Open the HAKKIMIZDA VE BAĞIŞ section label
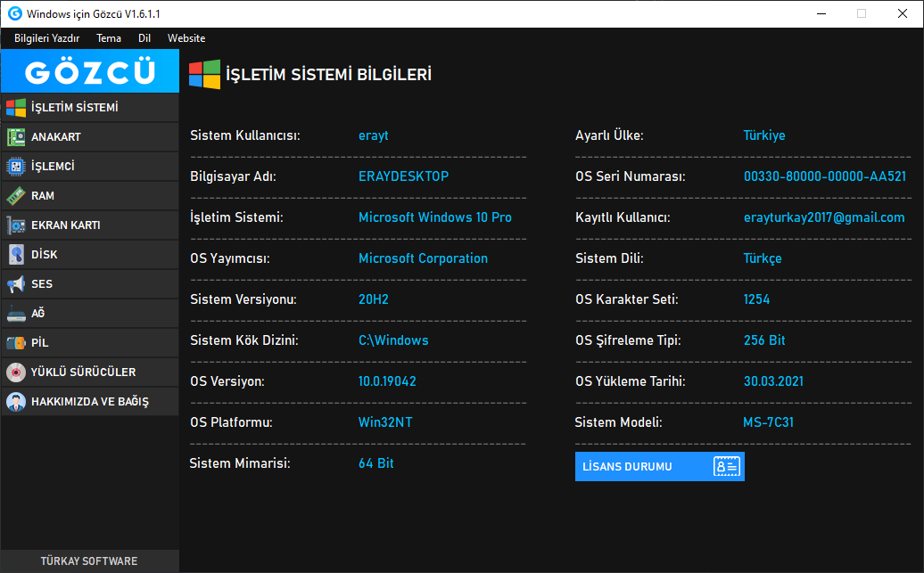 tap(89, 402)
